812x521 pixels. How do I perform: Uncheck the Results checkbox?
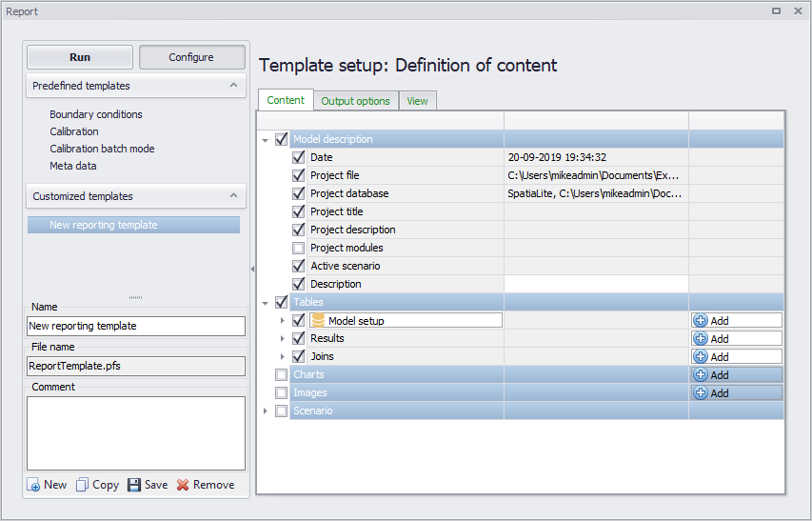(298, 338)
